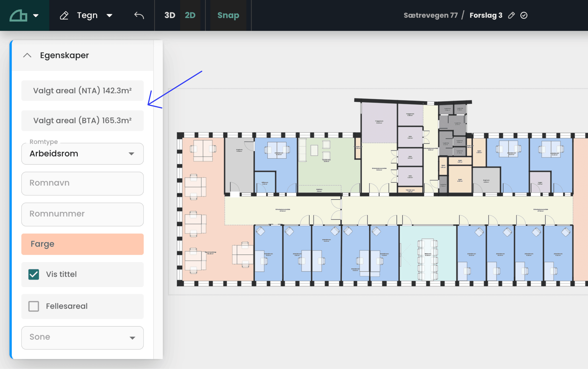Open the logo dropdown arrow

click(36, 16)
